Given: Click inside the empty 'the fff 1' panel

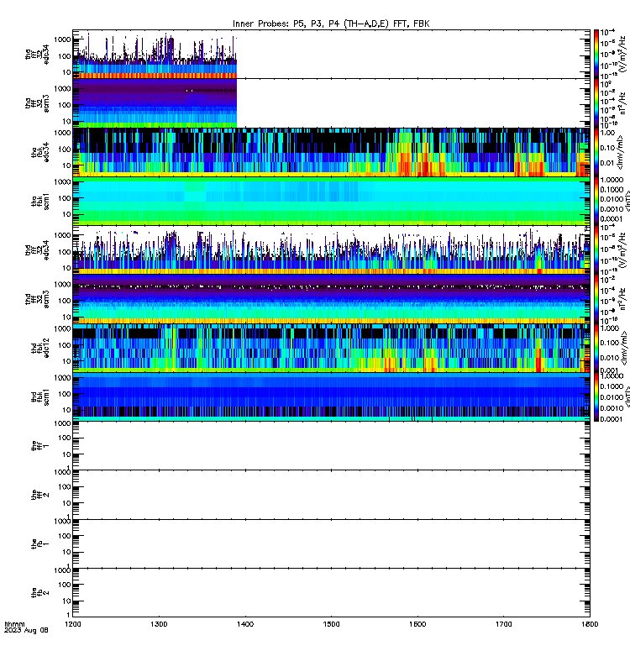Looking at the screenshot, I should (331, 446).
